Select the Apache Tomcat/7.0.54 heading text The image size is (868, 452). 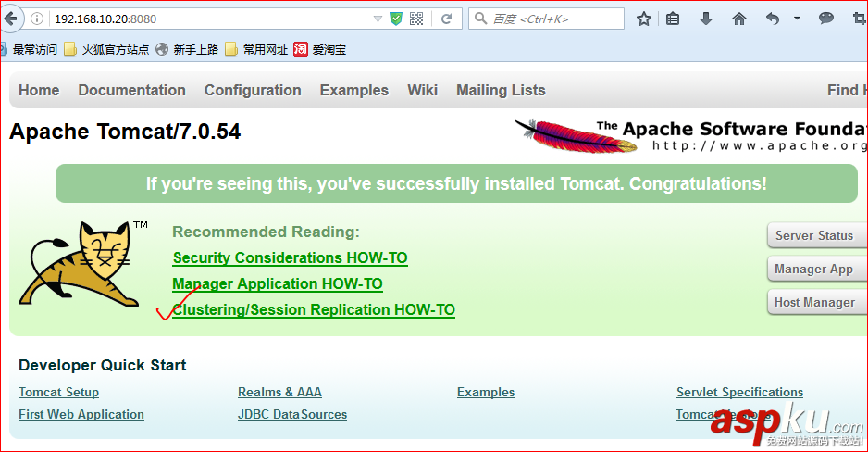pyautogui.click(x=125, y=132)
